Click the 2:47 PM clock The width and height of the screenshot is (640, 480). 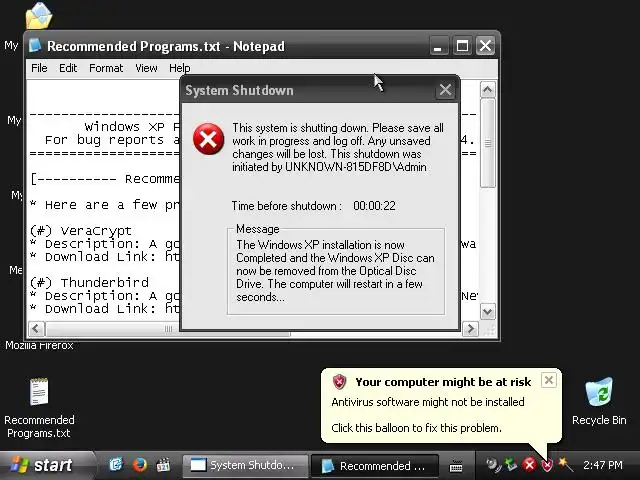603,465
